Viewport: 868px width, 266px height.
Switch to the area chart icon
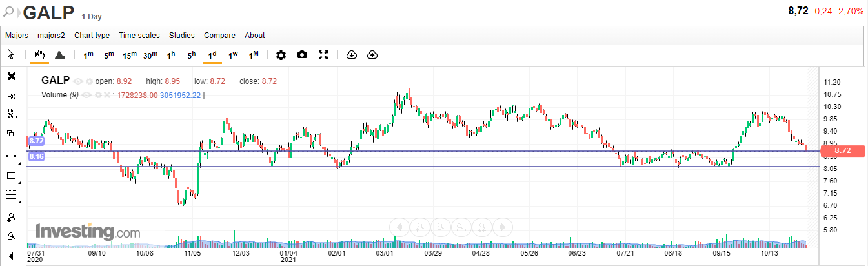(x=59, y=56)
